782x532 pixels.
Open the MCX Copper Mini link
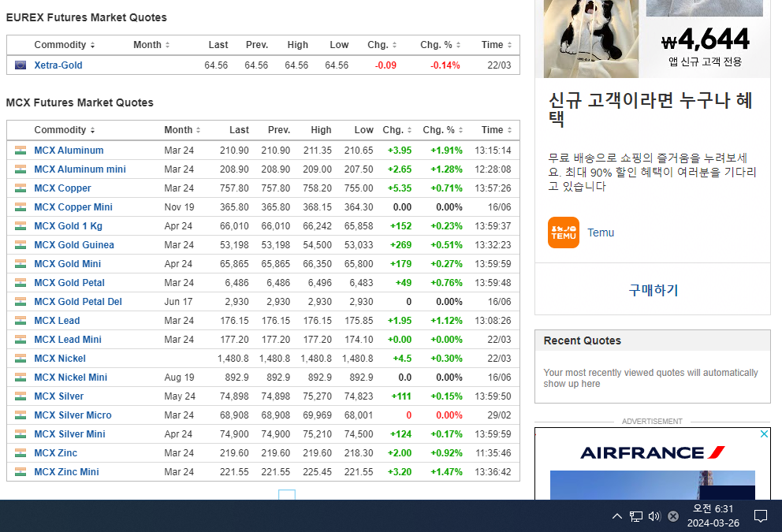(73, 207)
